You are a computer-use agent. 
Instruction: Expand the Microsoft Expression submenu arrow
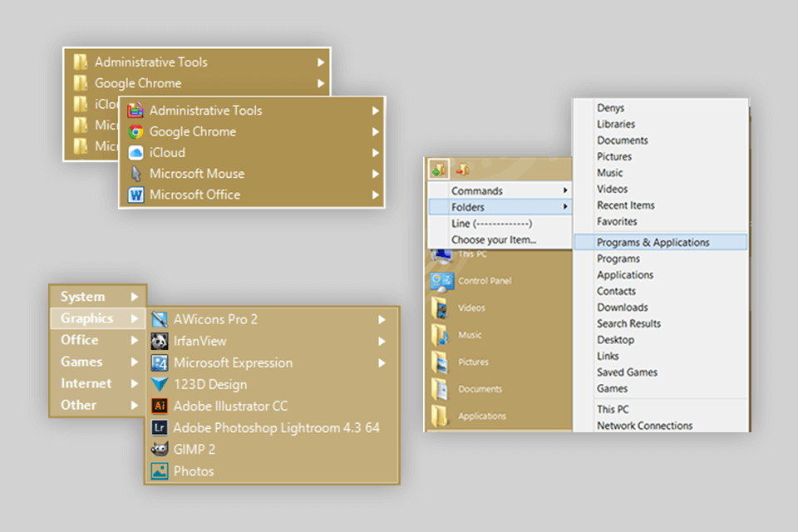pyautogui.click(x=382, y=363)
